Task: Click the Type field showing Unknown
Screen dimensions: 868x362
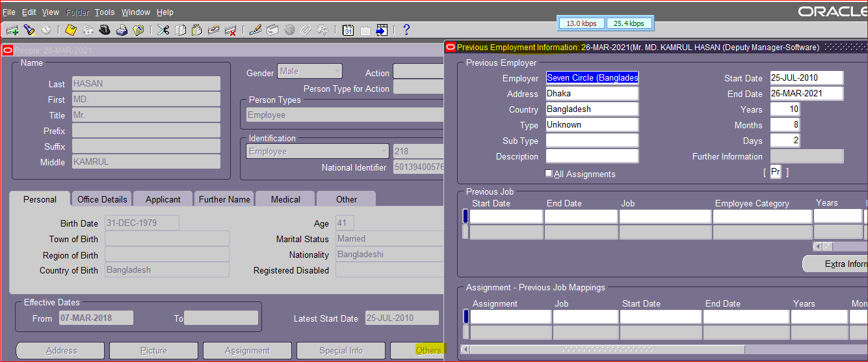Action: coord(592,124)
